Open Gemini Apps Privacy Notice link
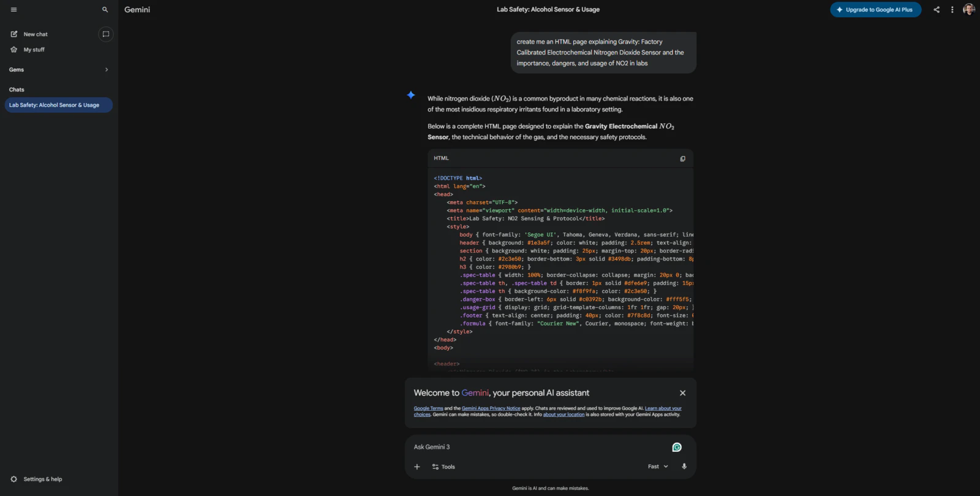The width and height of the screenshot is (980, 496). pos(491,408)
